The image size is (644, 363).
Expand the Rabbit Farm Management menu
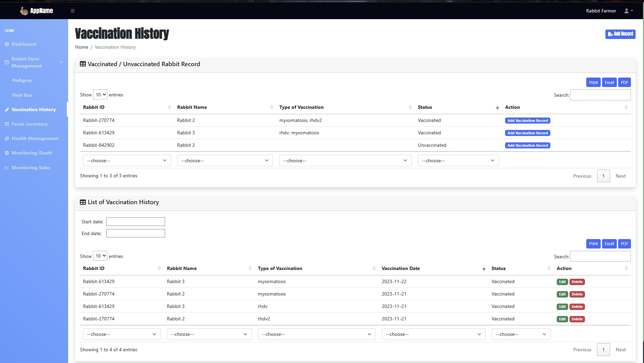[34, 62]
